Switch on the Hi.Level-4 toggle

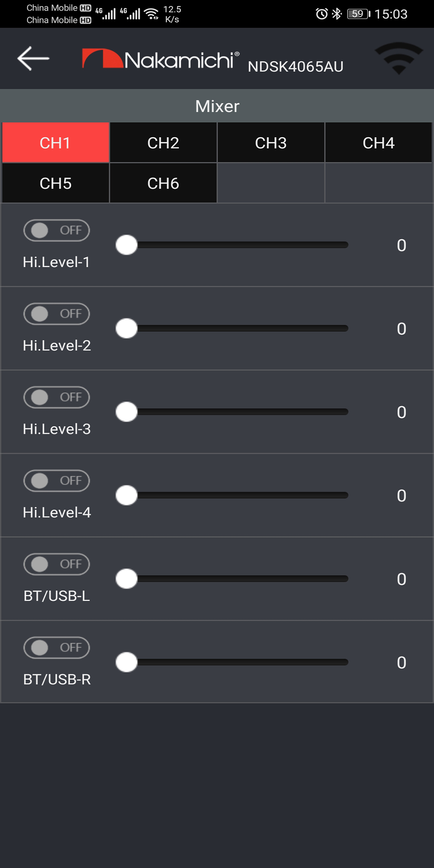click(x=57, y=481)
